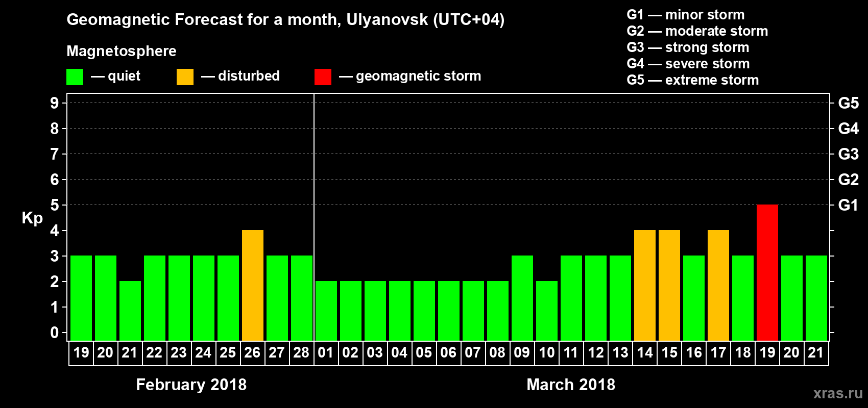Screen dimensions: 868x408
Task: Select date label 01 on the axis
Action: (x=326, y=352)
